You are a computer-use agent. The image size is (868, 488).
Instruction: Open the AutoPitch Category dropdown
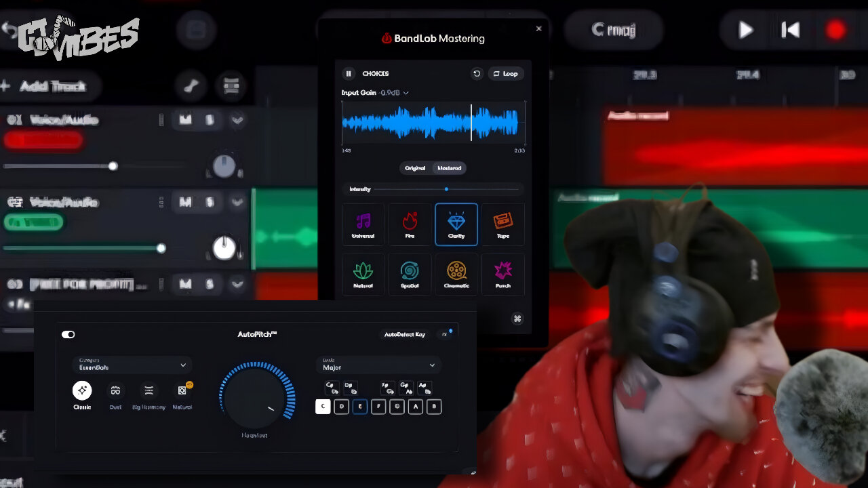132,365
